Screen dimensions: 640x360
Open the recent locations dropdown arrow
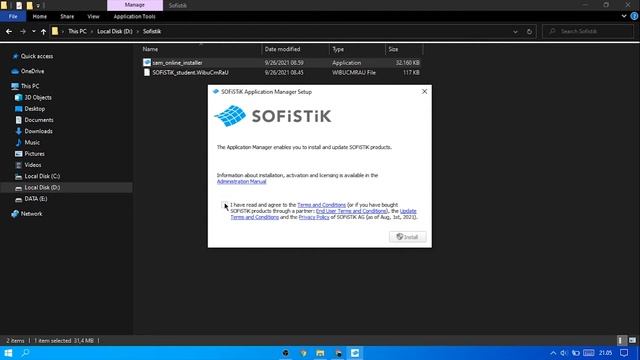[x=33, y=31]
